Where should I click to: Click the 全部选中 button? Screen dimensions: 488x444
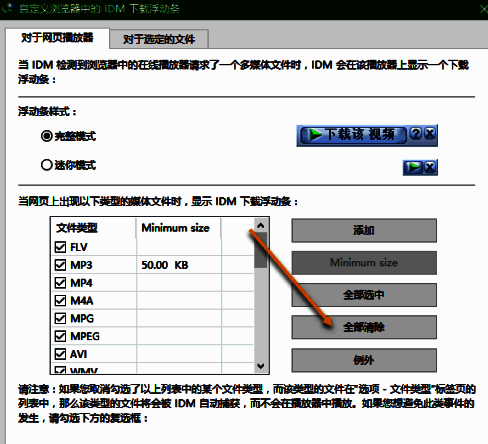tap(364, 295)
